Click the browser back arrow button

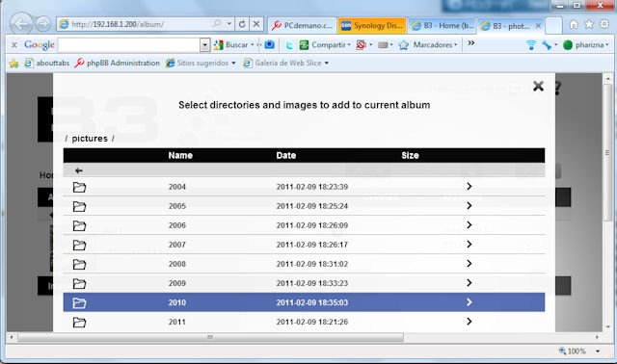[x=21, y=24]
